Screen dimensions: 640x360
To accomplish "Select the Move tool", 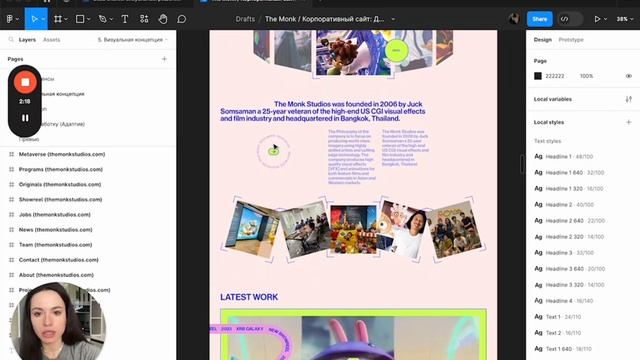I will pos(34,19).
